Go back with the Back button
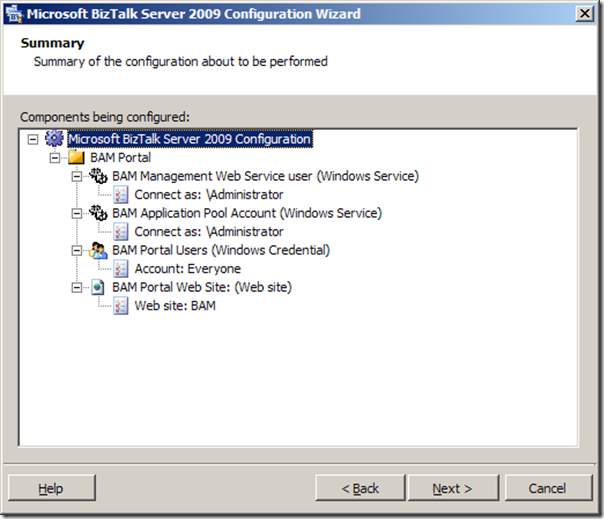 click(x=360, y=488)
